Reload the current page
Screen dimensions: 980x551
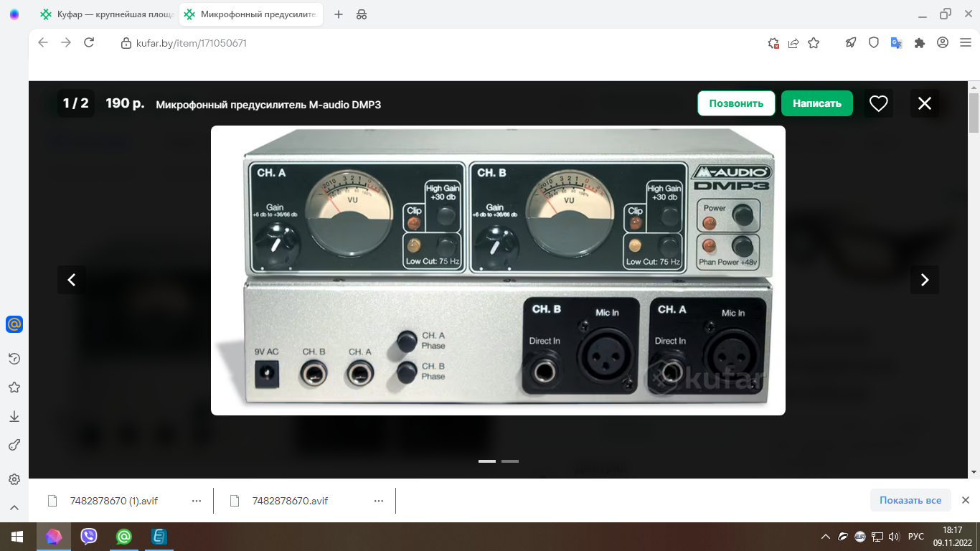89,43
